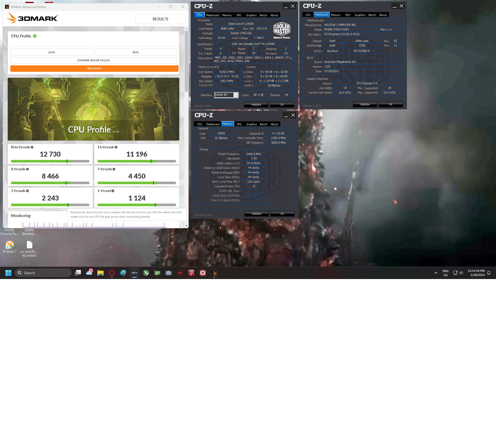
Task: Click the CPU Profile preview image
Action: (94, 109)
